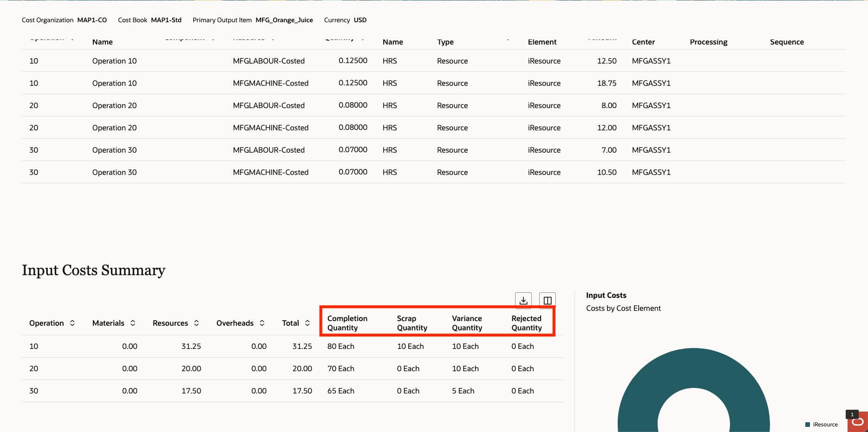Click the 10.50 amount cell
Viewport: 868px width, 432px height.
607,172
